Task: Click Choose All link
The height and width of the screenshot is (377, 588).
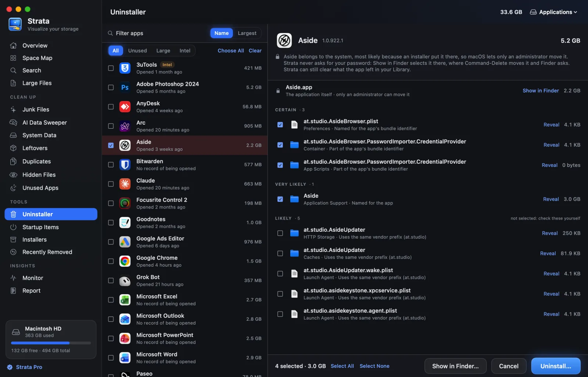Action: tap(231, 51)
